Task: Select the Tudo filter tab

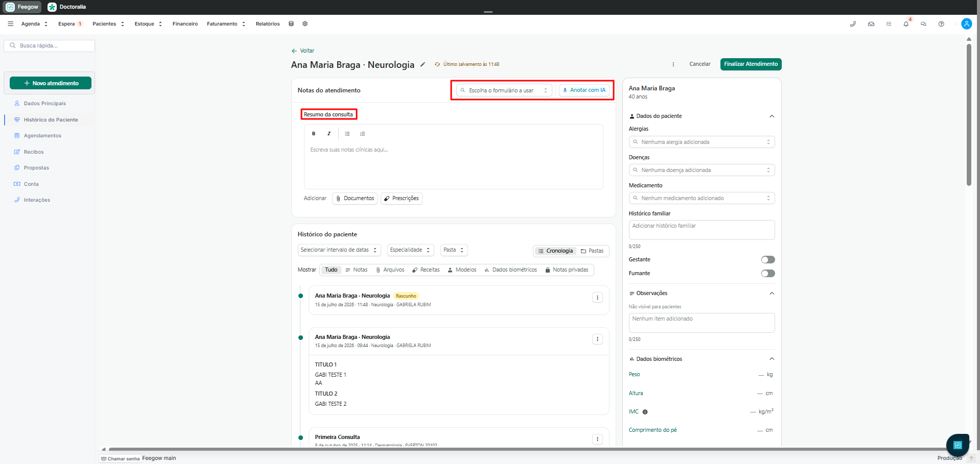Action: click(x=331, y=270)
